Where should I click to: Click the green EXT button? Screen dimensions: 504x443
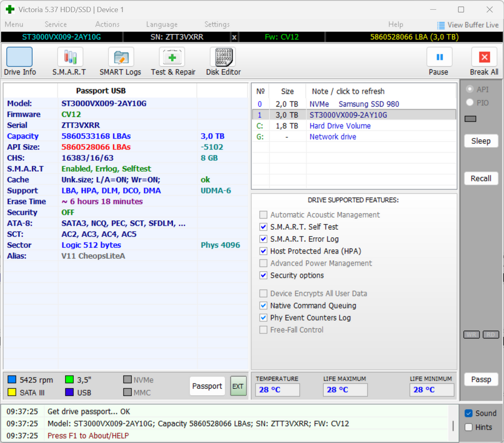[x=238, y=386]
